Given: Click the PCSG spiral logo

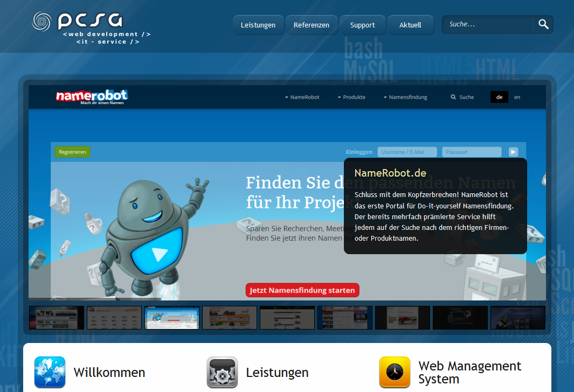Looking at the screenshot, I should (x=42, y=21).
